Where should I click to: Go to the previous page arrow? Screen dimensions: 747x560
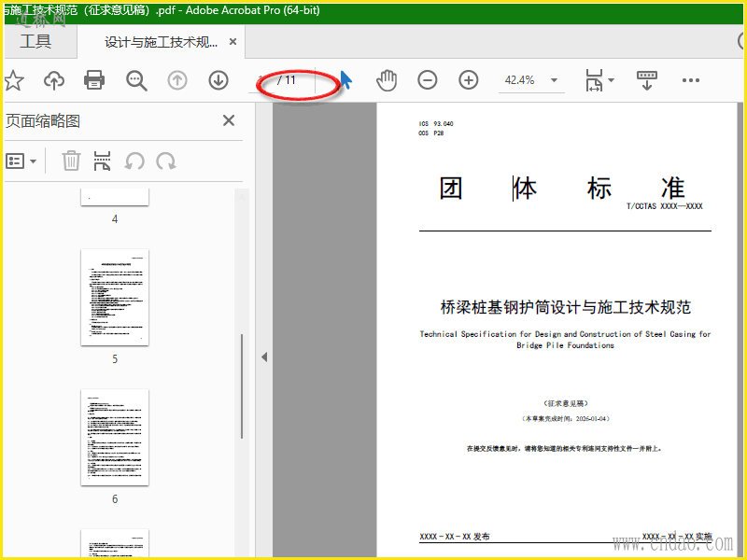point(177,80)
